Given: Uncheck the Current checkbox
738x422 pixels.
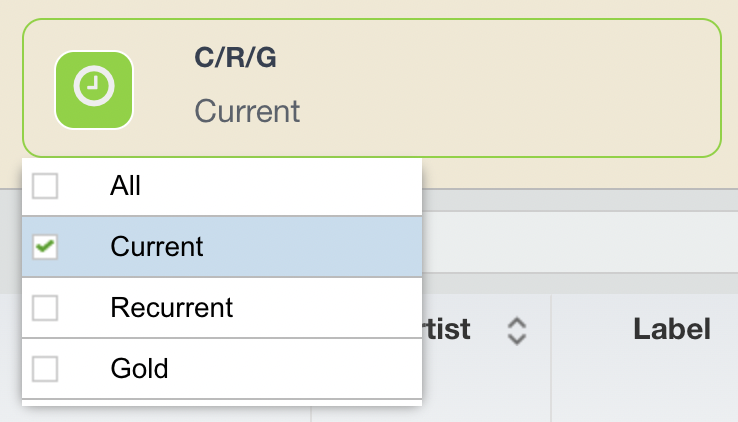Looking at the screenshot, I should pos(45,247).
